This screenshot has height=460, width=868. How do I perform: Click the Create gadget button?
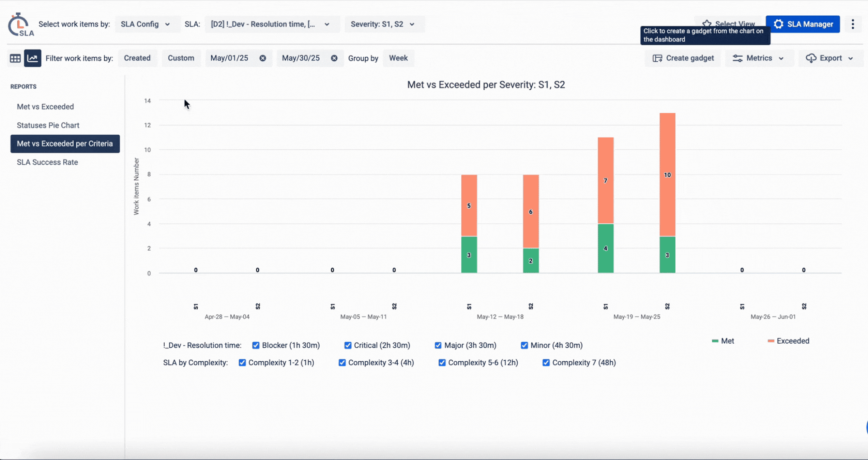click(x=683, y=58)
